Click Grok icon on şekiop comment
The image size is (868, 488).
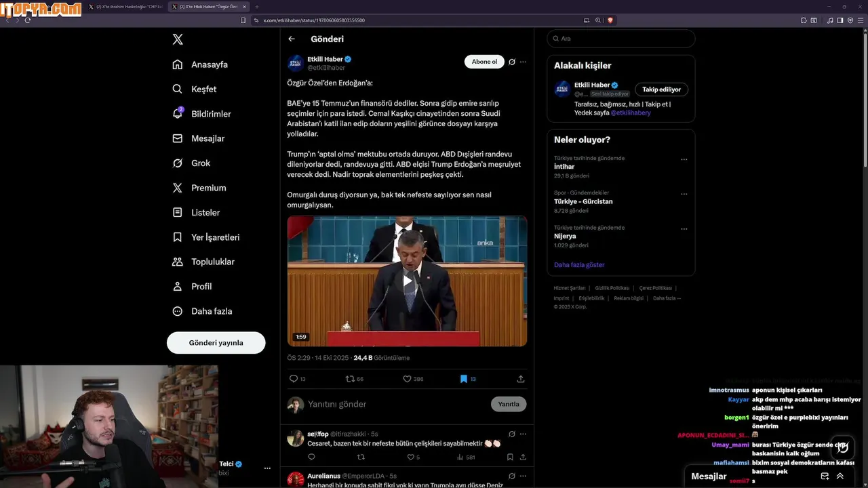(512, 434)
